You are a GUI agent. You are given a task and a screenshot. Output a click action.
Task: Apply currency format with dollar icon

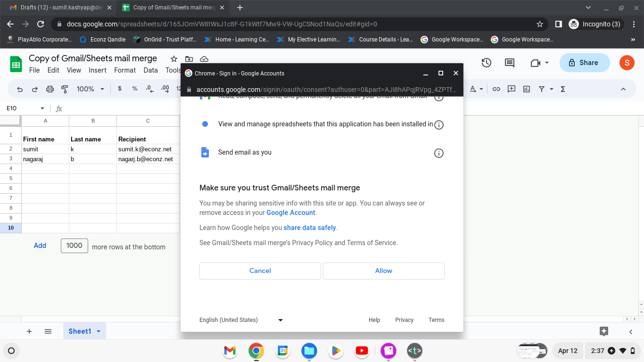click(120, 89)
